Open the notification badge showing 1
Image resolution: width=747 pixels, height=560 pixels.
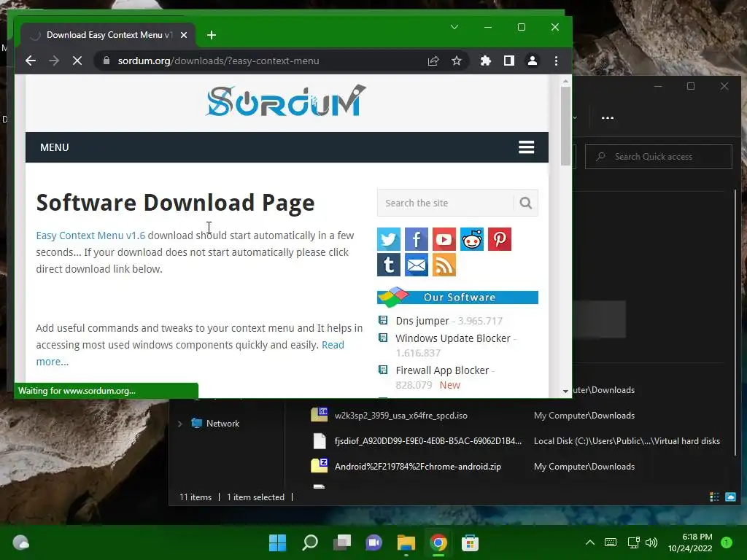(727, 542)
